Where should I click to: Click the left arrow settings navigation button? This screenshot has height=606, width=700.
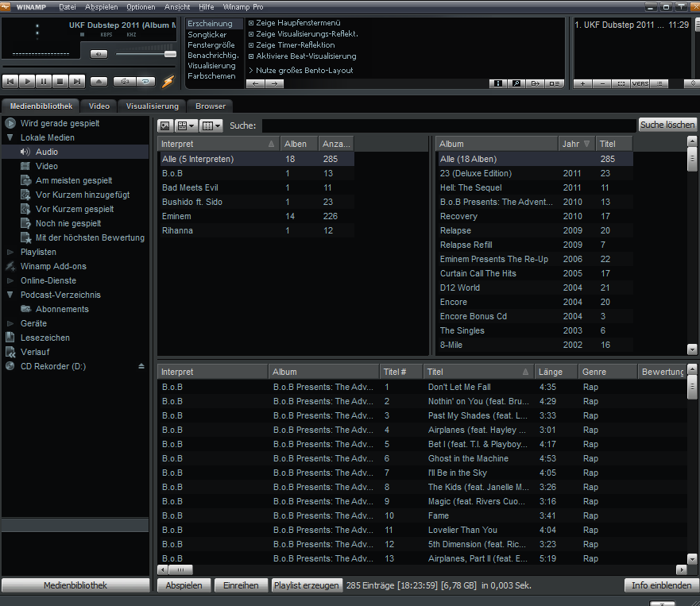coord(255,83)
